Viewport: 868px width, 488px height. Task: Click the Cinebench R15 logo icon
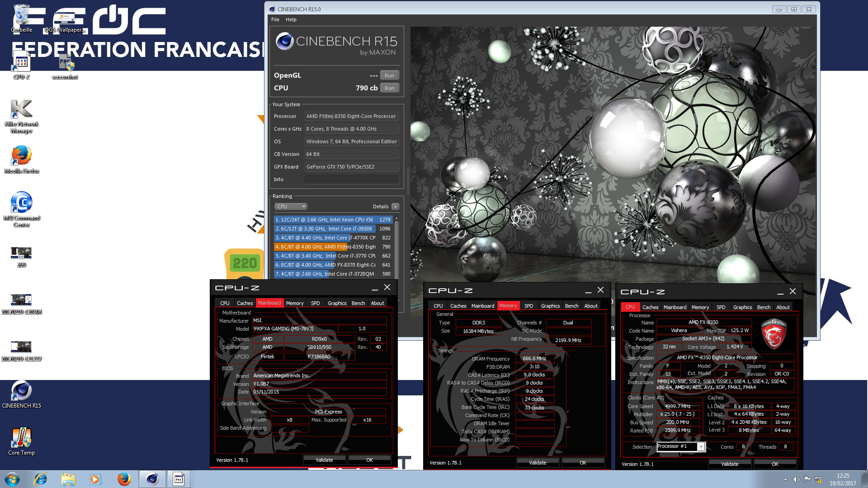[x=285, y=41]
